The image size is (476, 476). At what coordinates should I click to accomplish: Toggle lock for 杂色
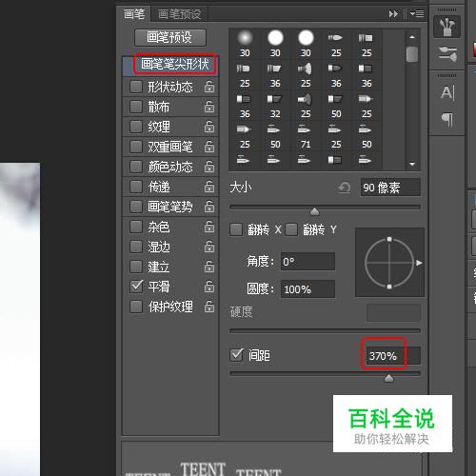coord(209,227)
